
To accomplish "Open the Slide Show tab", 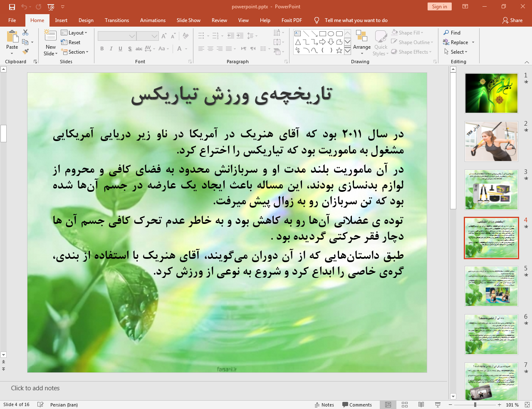I will (x=188, y=20).
